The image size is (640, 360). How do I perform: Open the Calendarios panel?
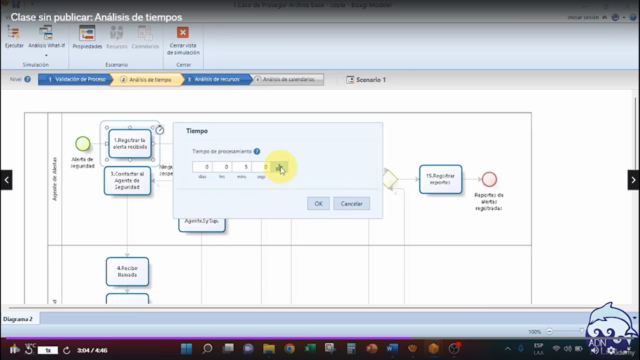(x=145, y=38)
